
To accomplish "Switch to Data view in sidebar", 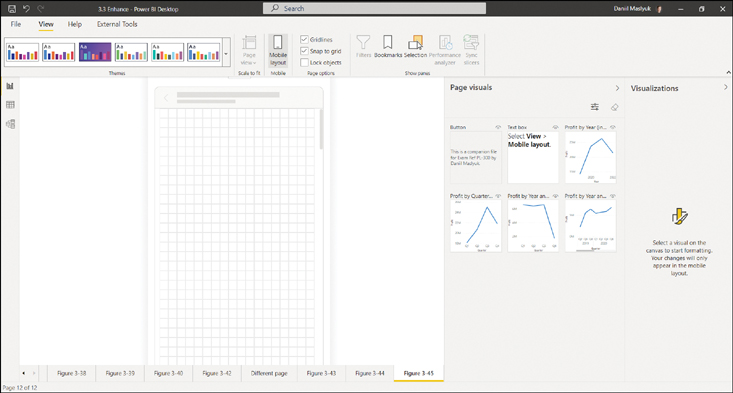I will [10, 105].
